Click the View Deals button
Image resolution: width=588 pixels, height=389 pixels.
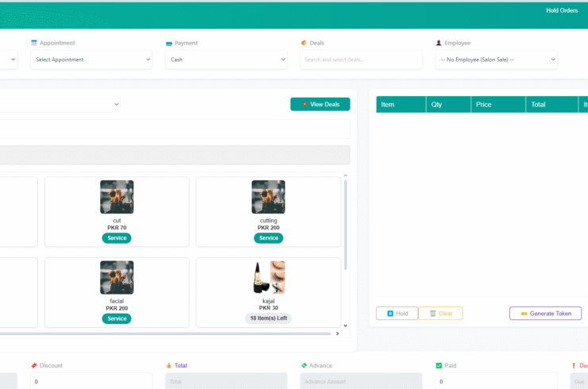click(x=320, y=104)
